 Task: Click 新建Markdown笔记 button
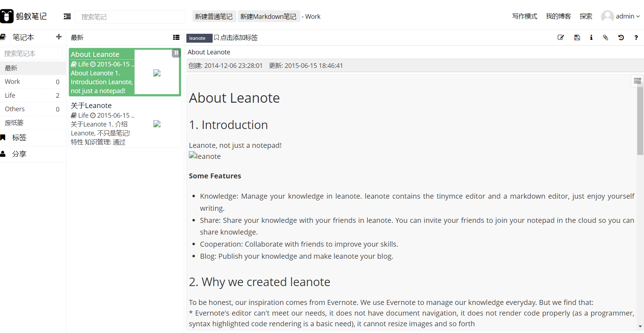pyautogui.click(x=268, y=16)
